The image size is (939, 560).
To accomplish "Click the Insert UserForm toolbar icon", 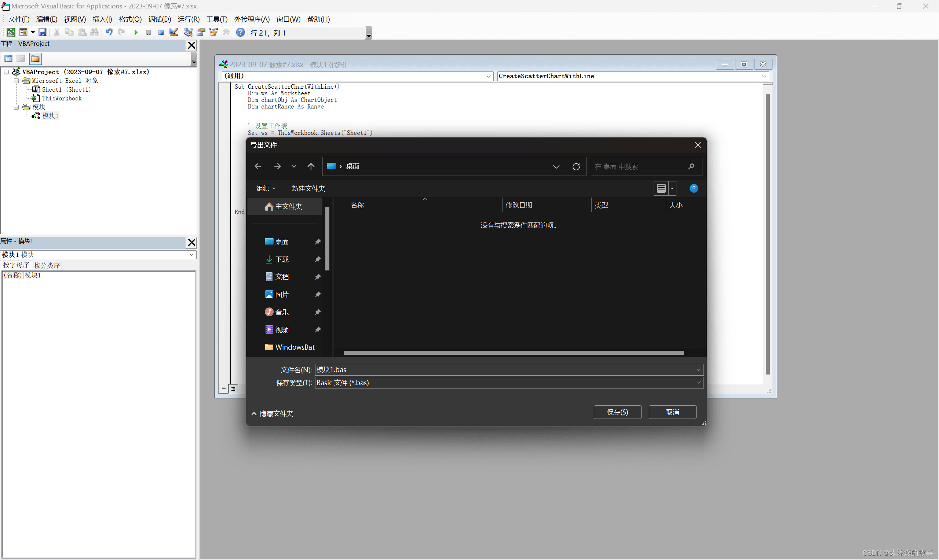I will (x=23, y=33).
